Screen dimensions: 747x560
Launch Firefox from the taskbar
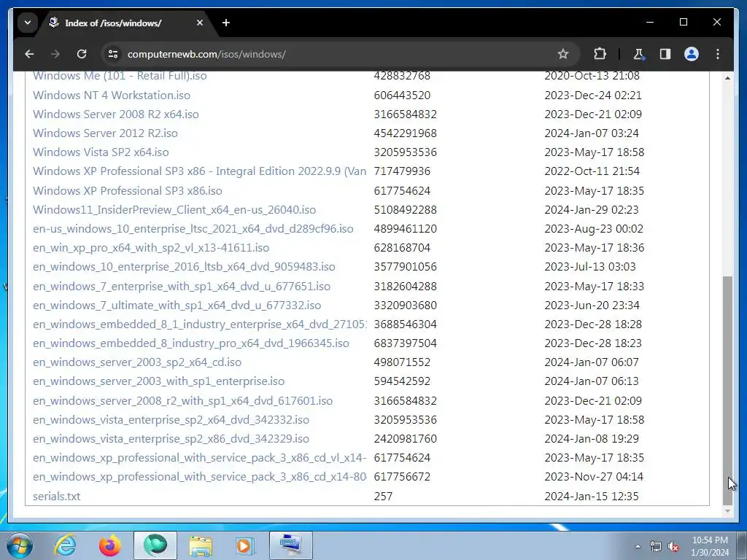(x=109, y=545)
